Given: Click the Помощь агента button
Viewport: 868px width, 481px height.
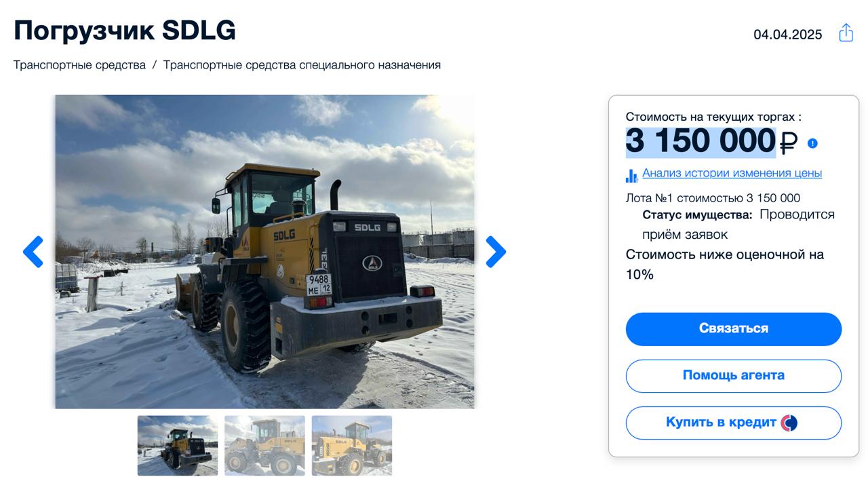Looking at the screenshot, I should tap(734, 376).
